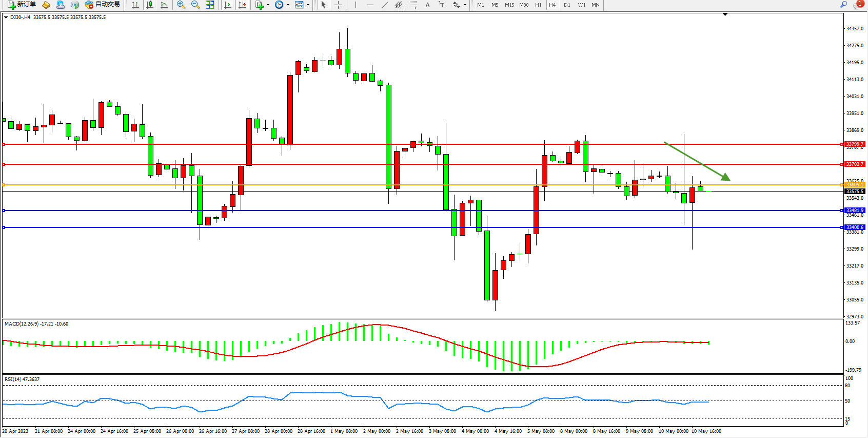
Task: Select the trendline drawing tool
Action: (385, 5)
